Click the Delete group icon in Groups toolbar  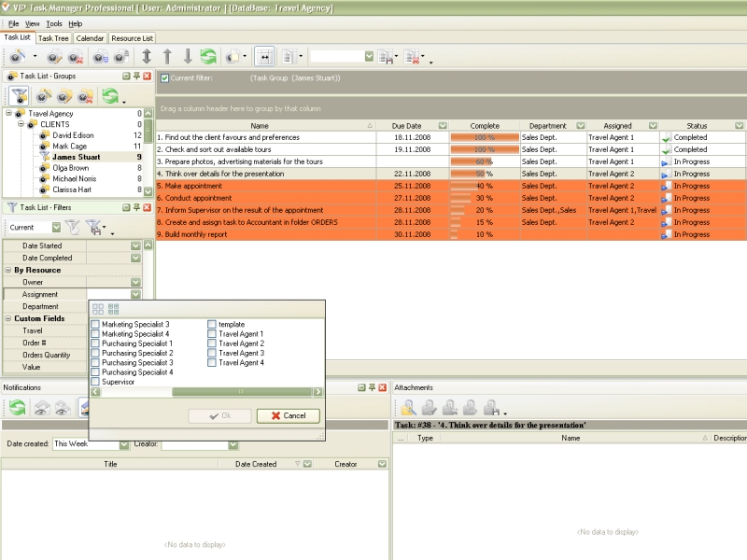coord(86,96)
